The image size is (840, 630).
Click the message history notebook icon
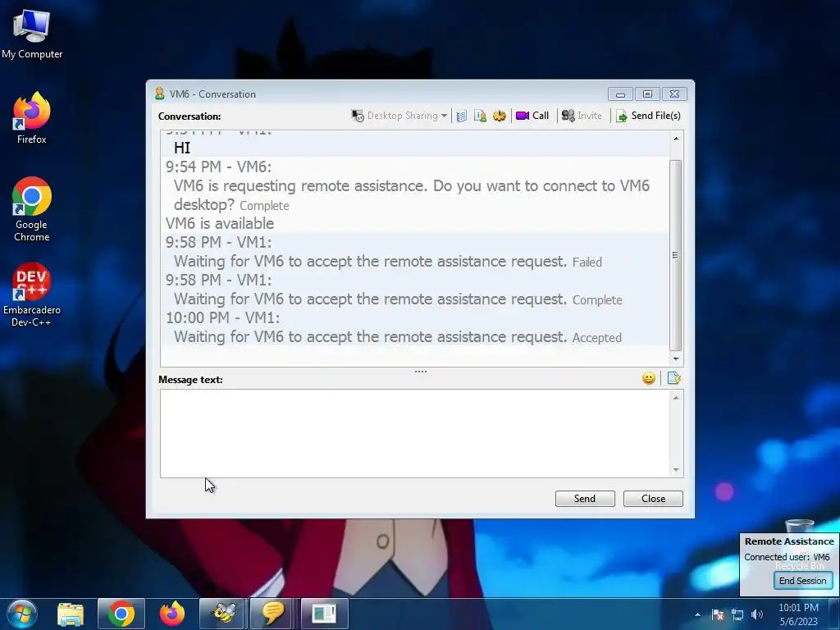pos(462,116)
